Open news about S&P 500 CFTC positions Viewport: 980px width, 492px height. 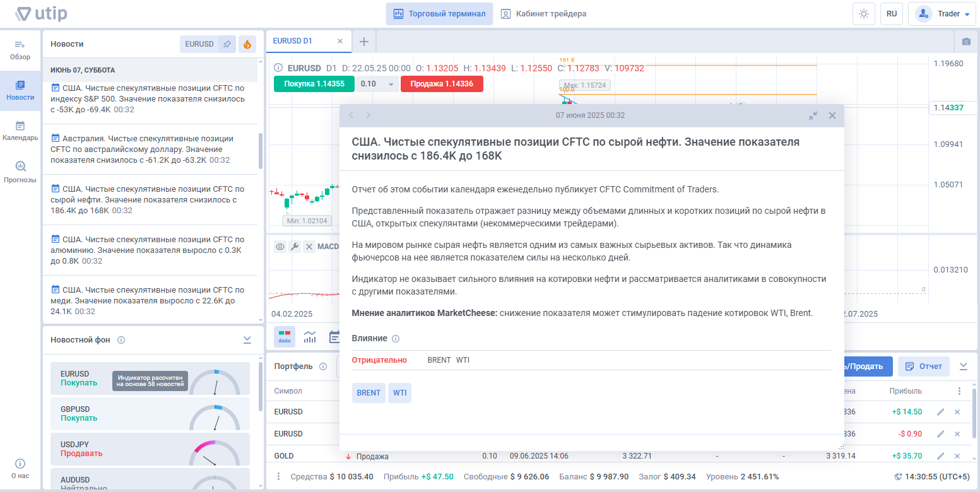[150, 99]
